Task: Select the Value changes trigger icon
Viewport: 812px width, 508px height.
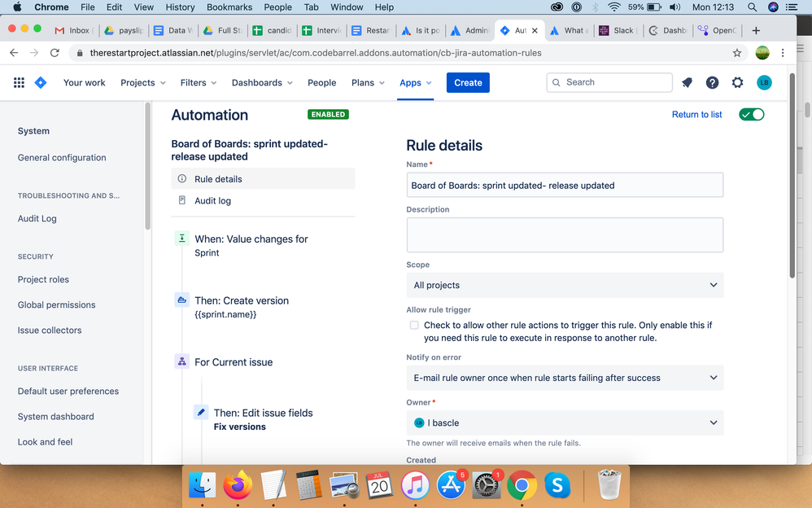Action: click(x=181, y=239)
